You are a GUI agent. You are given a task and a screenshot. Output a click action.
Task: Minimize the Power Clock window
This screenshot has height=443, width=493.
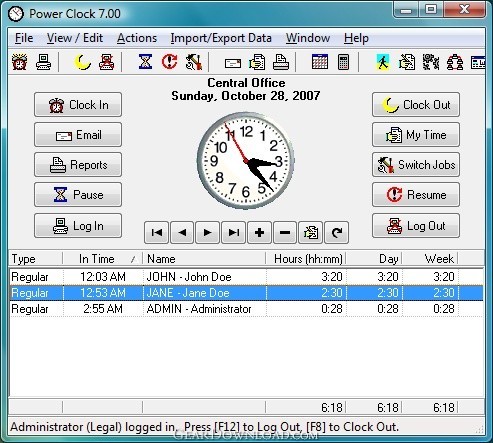[x=406, y=10]
